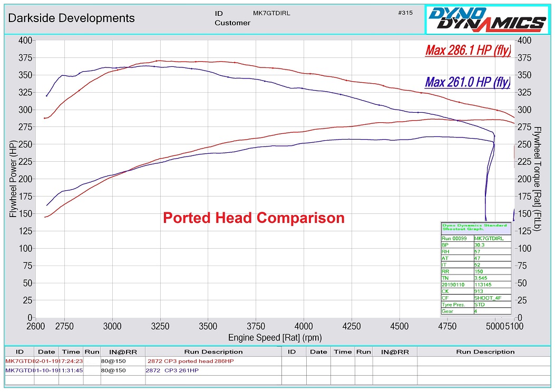The width and height of the screenshot is (555, 392).
Task: Click the Dyno Dynamics Standard Shootout Graph heading
Action: [x=475, y=227]
